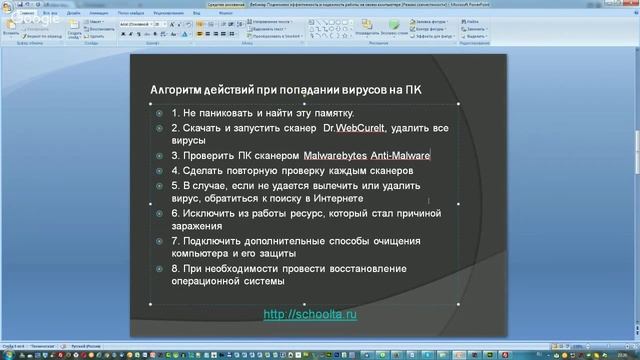
Task: Click the Reset slide (Восстановить) button
Action: (100, 29)
